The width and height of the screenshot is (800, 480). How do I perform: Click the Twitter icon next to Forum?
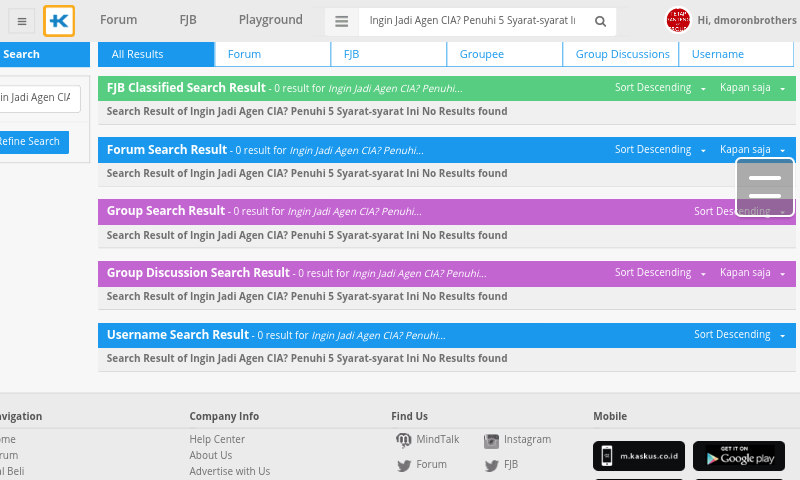[x=404, y=465]
